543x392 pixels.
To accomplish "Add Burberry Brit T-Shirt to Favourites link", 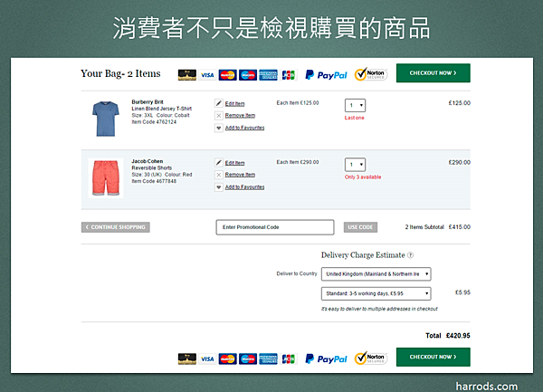I will coord(245,128).
